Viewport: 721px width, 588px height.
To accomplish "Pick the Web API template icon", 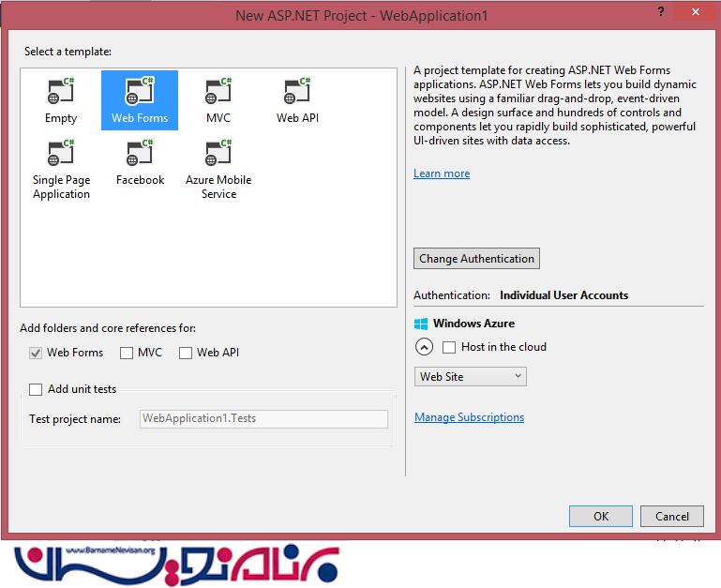I will tap(297, 92).
